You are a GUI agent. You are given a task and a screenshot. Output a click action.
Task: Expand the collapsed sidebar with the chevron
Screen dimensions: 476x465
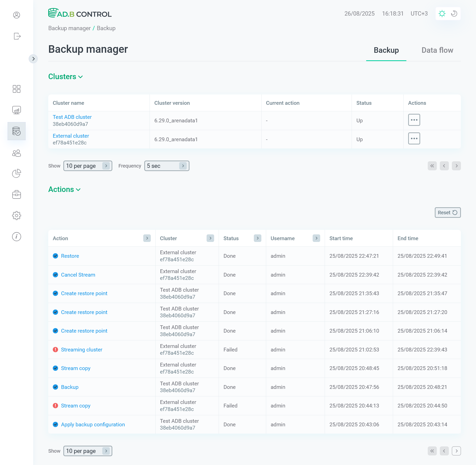33,59
